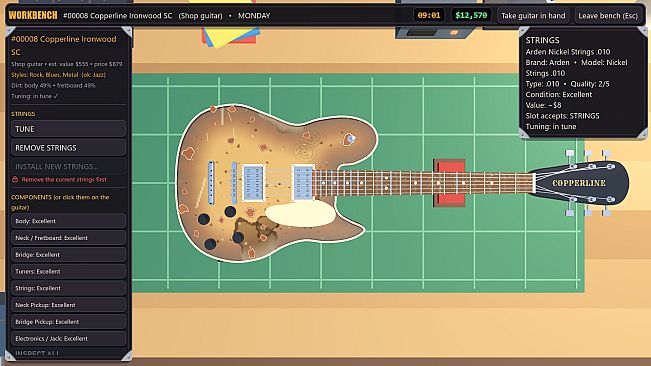Click the greyed INSTALL NEW STRINGS option
The image size is (651, 366).
(x=68, y=166)
